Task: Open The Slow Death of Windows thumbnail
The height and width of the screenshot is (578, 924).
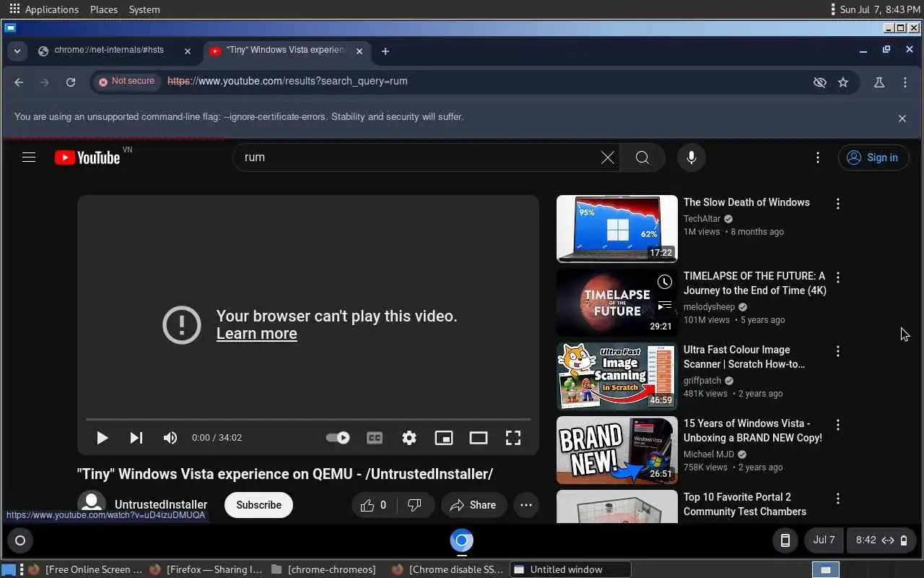Action: [617, 228]
